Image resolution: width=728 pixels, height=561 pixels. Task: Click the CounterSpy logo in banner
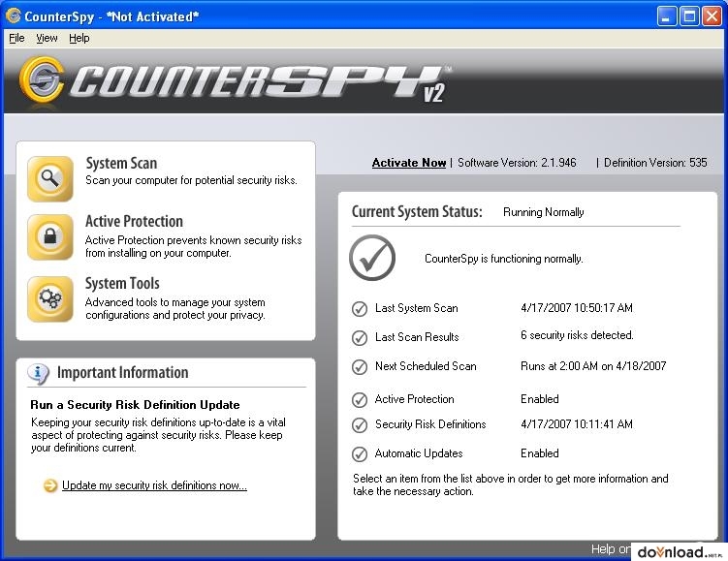(235, 82)
